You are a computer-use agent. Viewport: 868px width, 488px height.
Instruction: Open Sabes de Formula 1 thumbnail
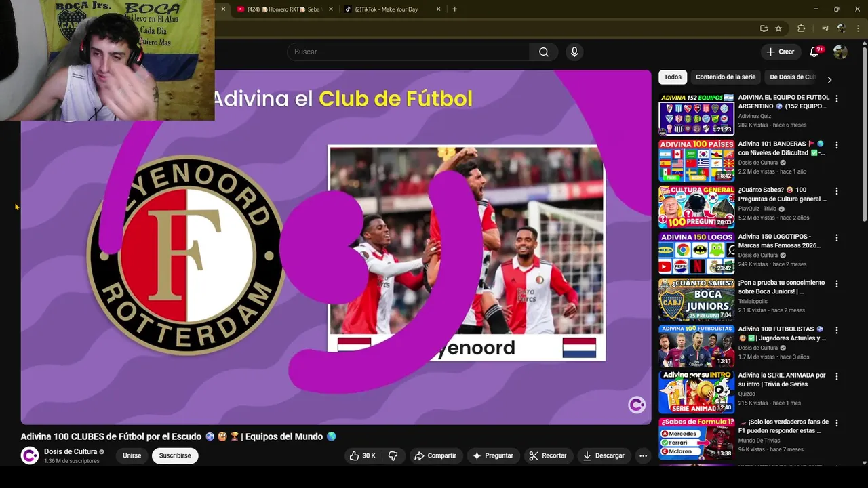click(x=696, y=439)
